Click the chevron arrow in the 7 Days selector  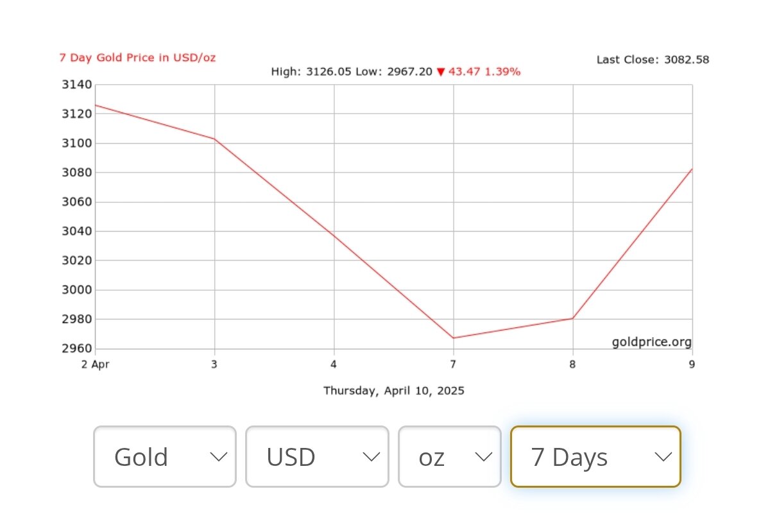click(663, 457)
